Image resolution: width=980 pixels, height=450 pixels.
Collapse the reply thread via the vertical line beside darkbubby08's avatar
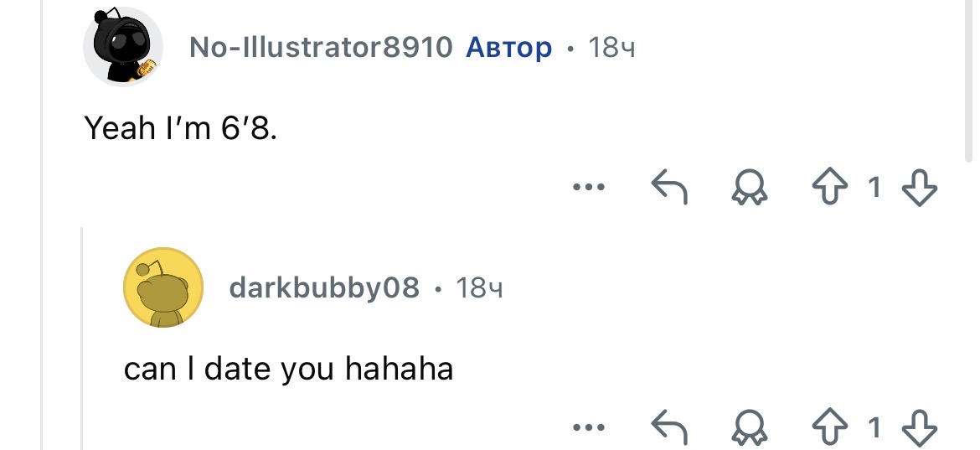click(82, 335)
